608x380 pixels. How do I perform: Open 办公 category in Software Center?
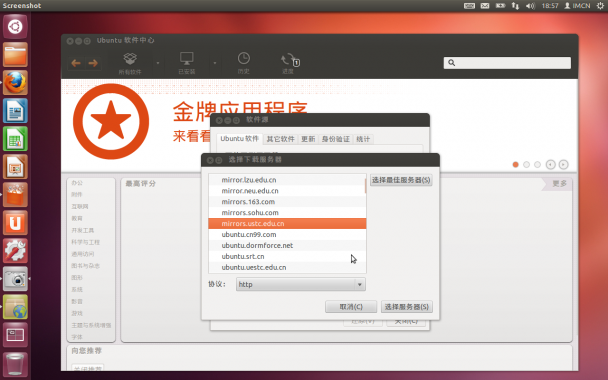pos(77,183)
